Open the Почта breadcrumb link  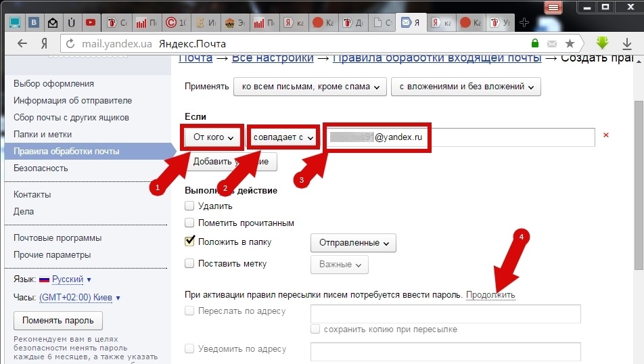tap(195, 58)
